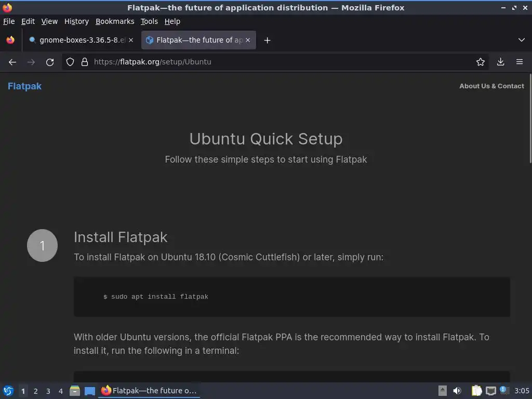The height and width of the screenshot is (399, 532).
Task: Open the Tools menu
Action: (x=149, y=21)
